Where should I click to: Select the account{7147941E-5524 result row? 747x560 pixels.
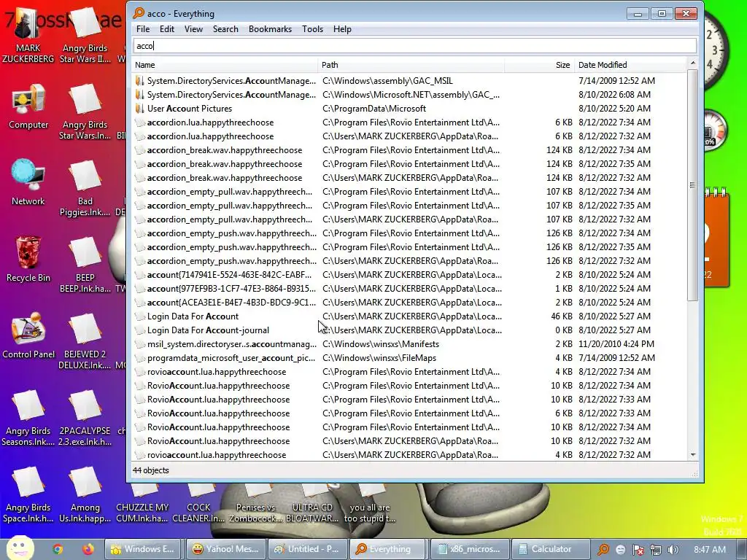pos(410,275)
